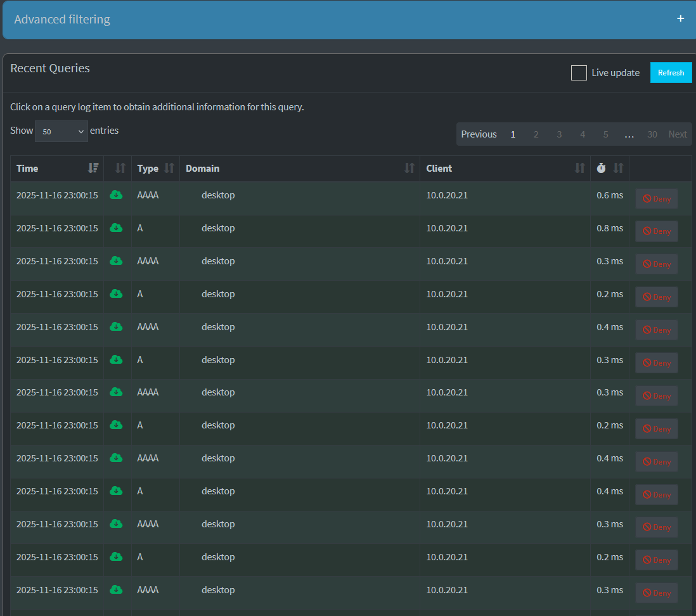Viewport: 696px width, 616px height.
Task: Click the green cloud icon on the 0.6 ms query
Action: [116, 195]
